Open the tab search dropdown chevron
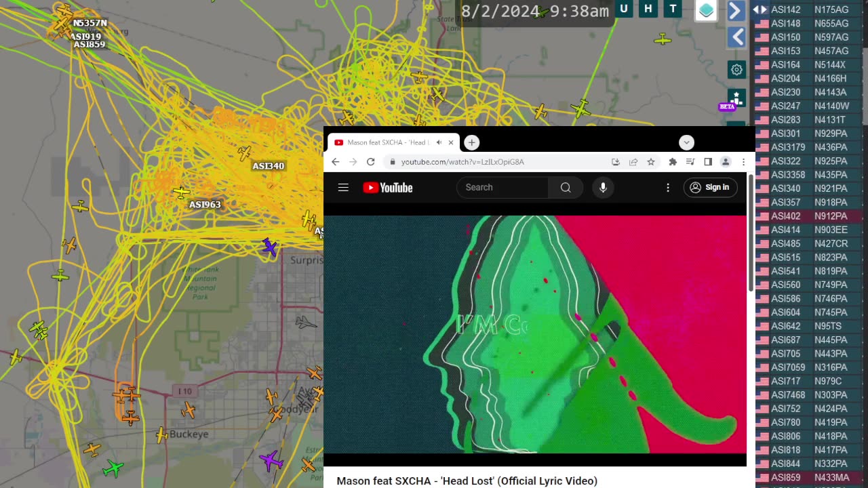868x488 pixels. coord(686,142)
